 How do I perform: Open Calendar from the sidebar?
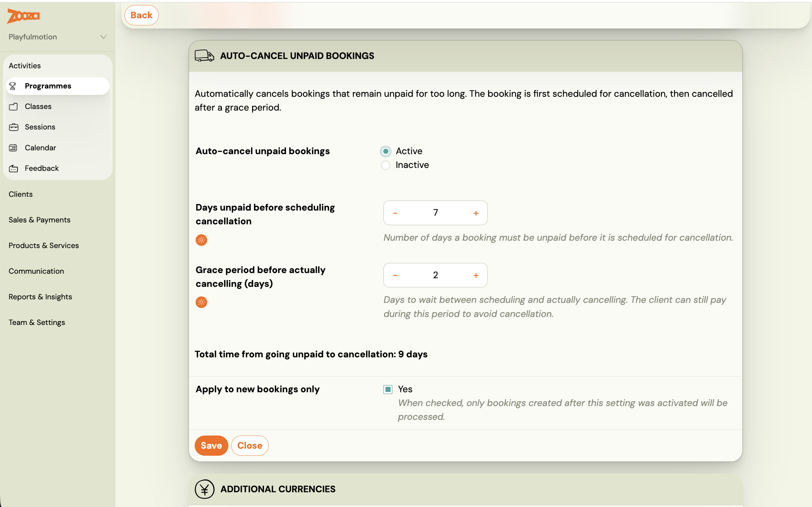click(58, 148)
